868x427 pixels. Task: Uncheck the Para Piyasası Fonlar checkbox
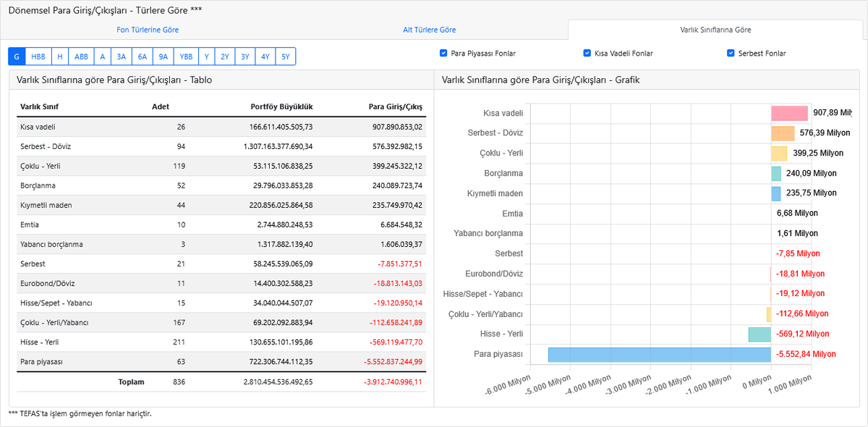coord(443,53)
